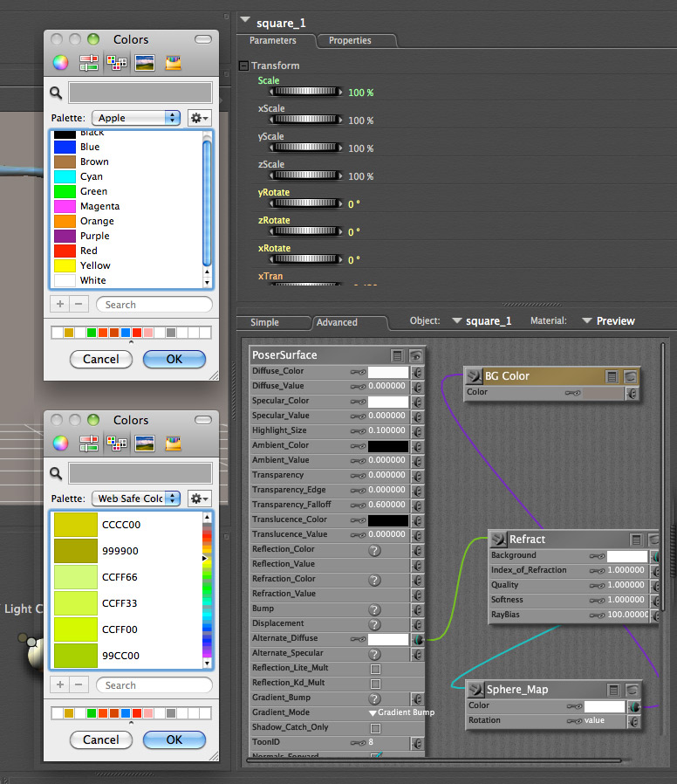
Task: Click the plug connector on Diffuse_Color row
Action: point(417,372)
